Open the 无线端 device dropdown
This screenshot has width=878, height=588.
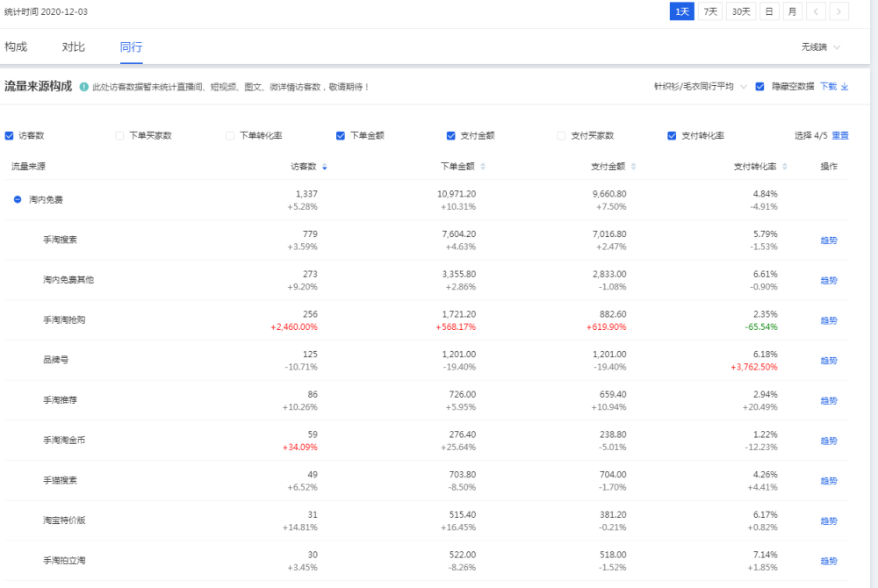[820, 47]
